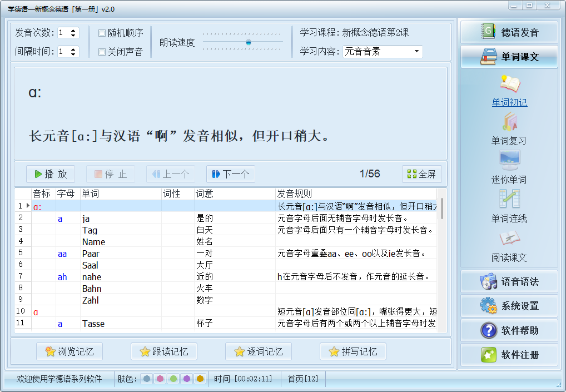This screenshot has width=566, height=392.
Task: Select the green skin color
Action: (x=173, y=379)
